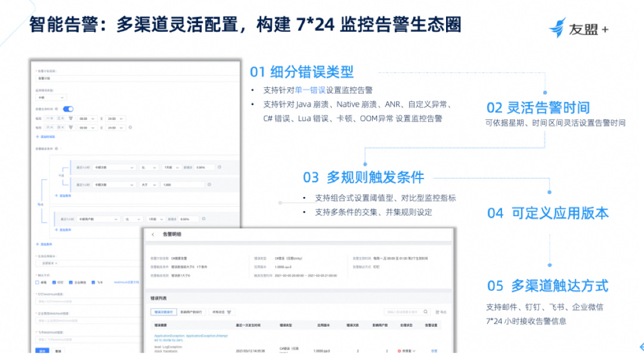Click the 错误摘要 column header

(160, 325)
